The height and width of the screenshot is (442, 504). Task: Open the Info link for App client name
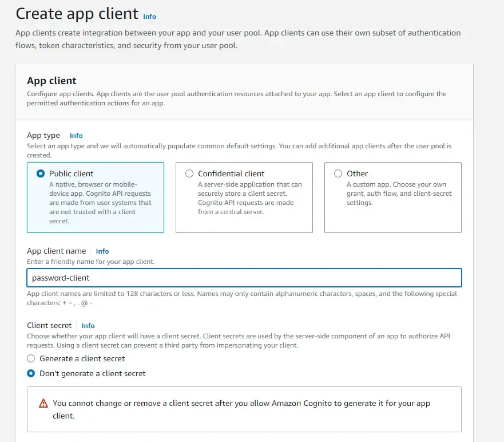[x=102, y=251]
